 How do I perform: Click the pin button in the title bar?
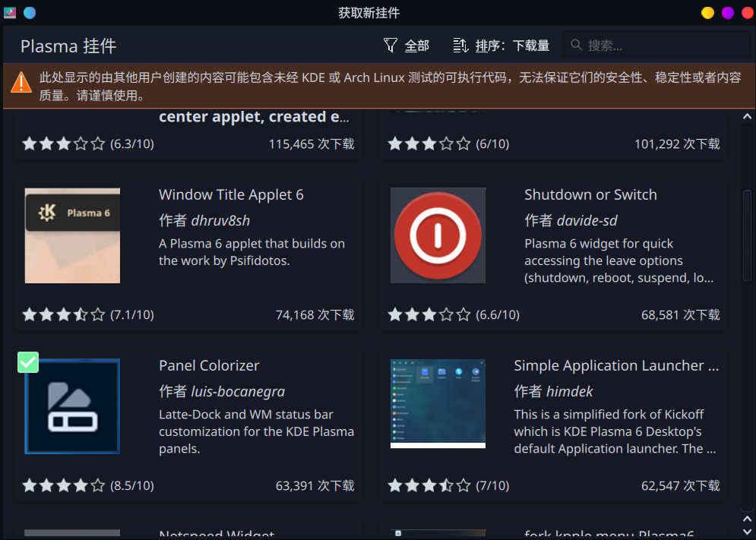tap(30, 13)
